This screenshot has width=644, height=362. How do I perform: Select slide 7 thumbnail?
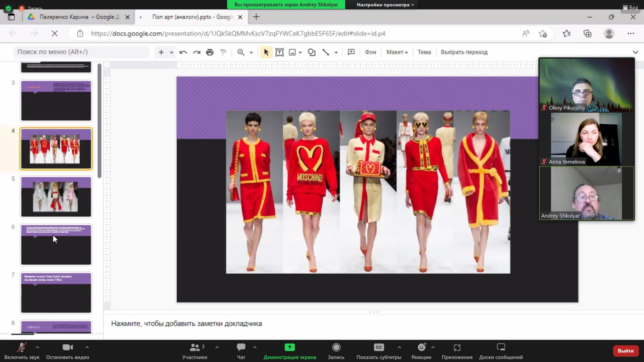[x=56, y=292]
